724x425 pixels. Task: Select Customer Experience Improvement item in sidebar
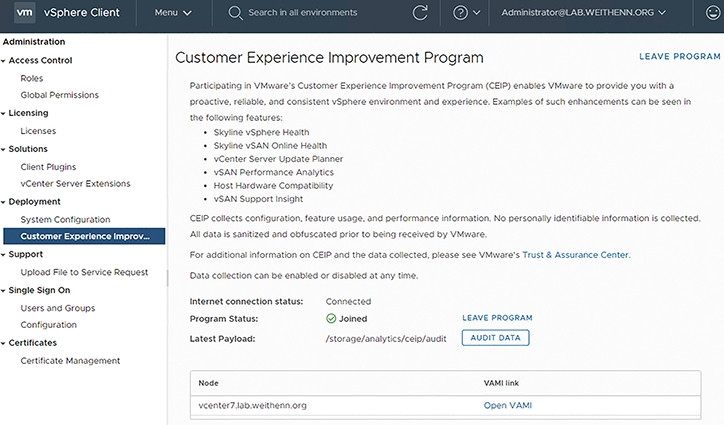tap(84, 236)
